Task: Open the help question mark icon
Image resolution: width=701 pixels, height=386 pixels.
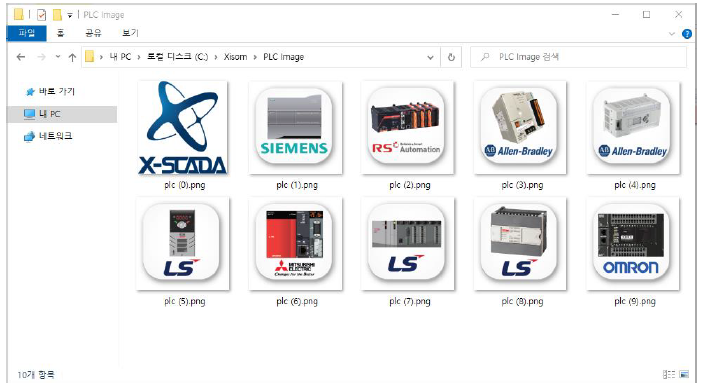Action: tap(687, 34)
